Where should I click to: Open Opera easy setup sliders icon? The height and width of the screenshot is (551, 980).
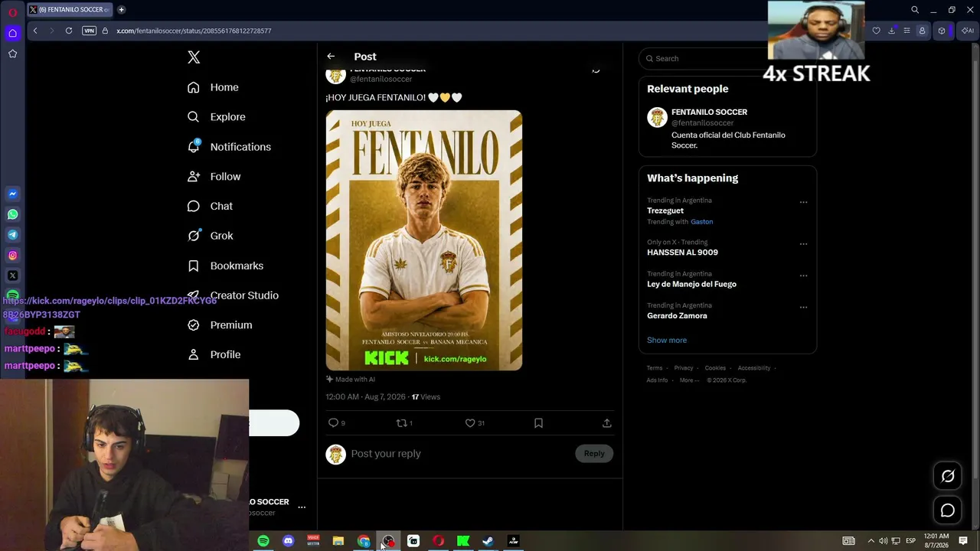(x=906, y=31)
